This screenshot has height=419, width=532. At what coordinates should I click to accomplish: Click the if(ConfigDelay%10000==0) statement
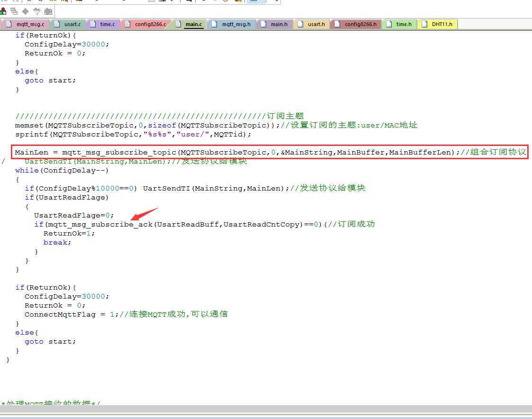point(81,189)
